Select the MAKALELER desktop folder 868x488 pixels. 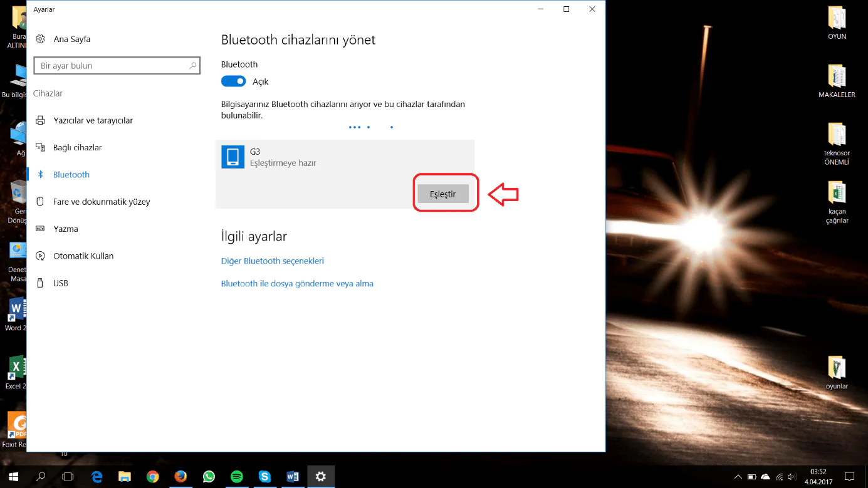[x=837, y=81]
